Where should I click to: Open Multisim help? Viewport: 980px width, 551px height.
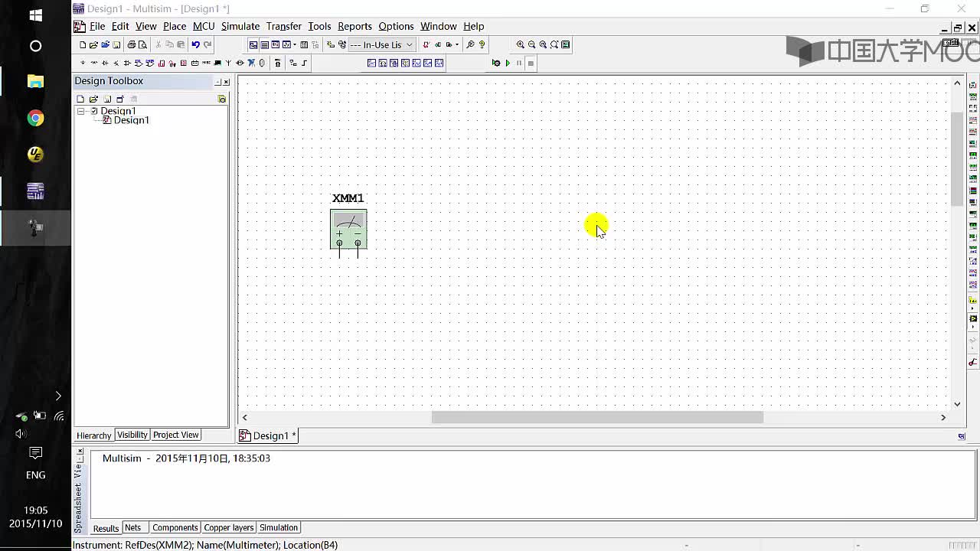tap(482, 44)
